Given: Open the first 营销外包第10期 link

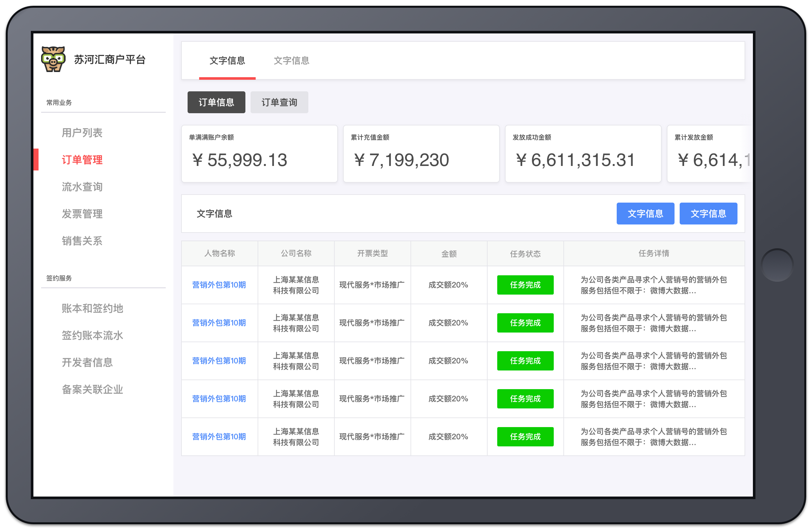Looking at the screenshot, I should 219,285.
